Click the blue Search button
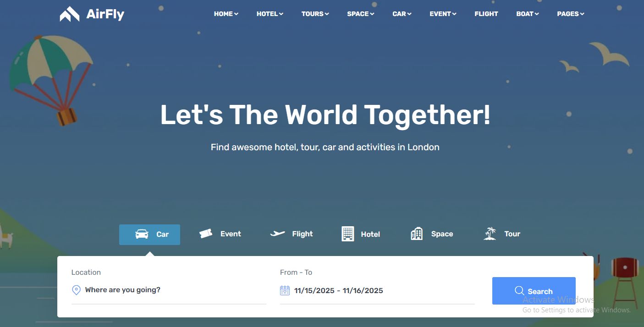Screen dimensions: 644x327 point(534,291)
